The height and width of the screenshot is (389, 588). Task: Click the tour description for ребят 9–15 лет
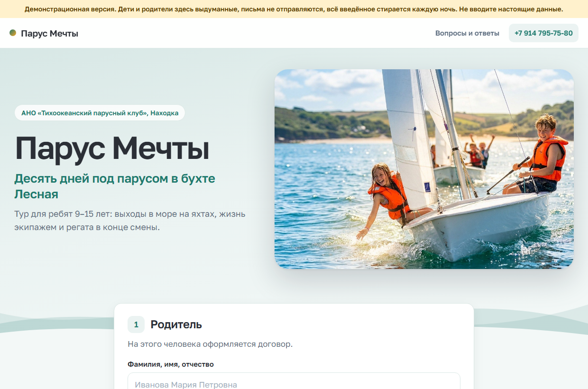click(x=130, y=221)
